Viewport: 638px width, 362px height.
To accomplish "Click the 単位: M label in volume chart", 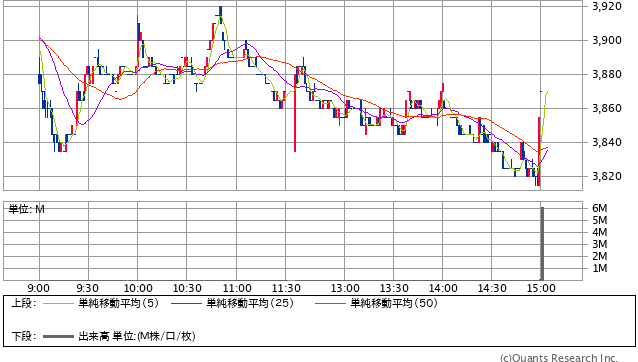I will point(26,209).
